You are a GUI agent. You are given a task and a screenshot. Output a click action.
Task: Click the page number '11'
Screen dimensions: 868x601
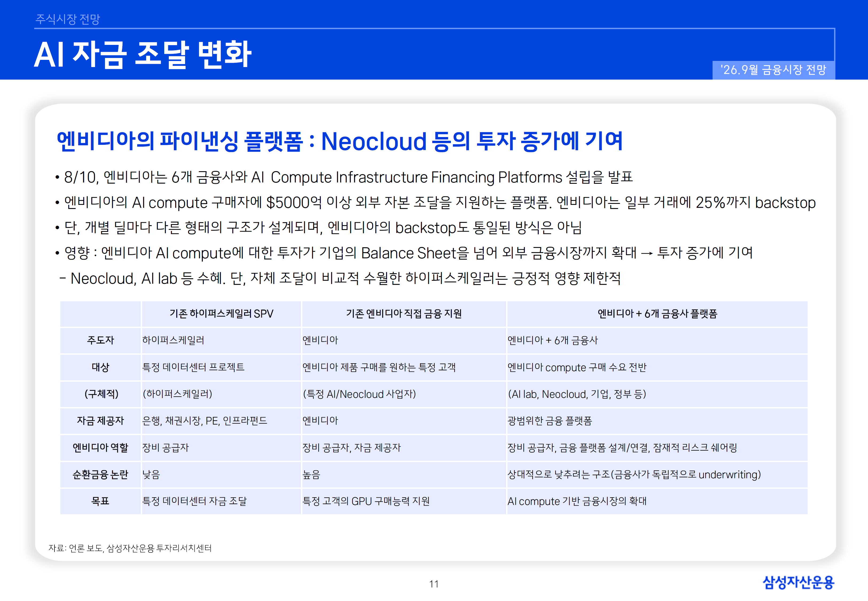(434, 584)
